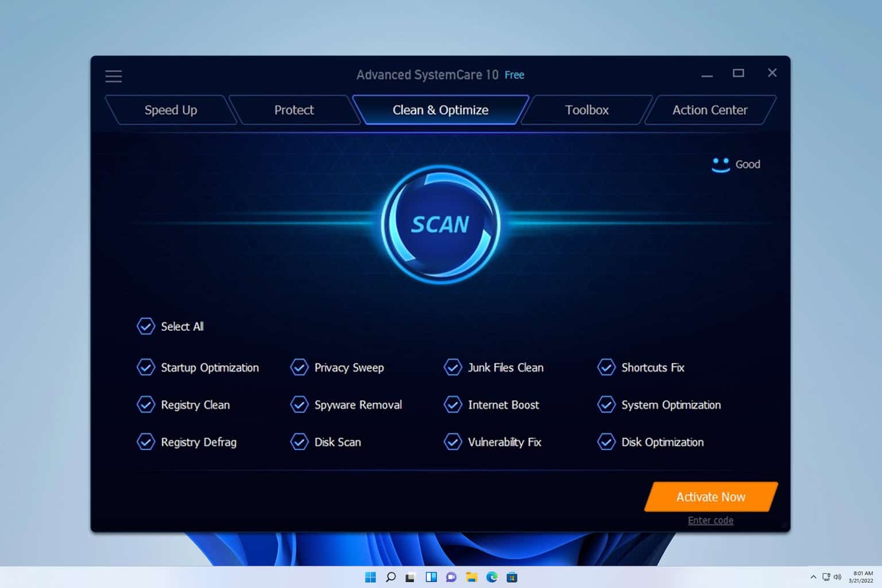The height and width of the screenshot is (588, 882).
Task: Uncheck Internet Boost option
Action: (452, 405)
